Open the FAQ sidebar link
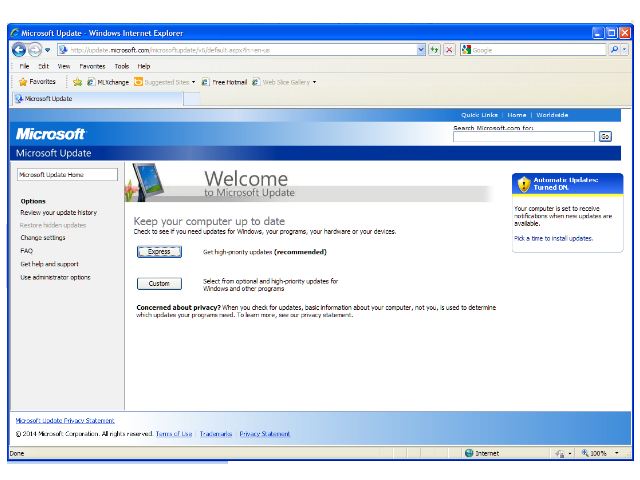Viewport: 640px width, 480px height. [27, 251]
